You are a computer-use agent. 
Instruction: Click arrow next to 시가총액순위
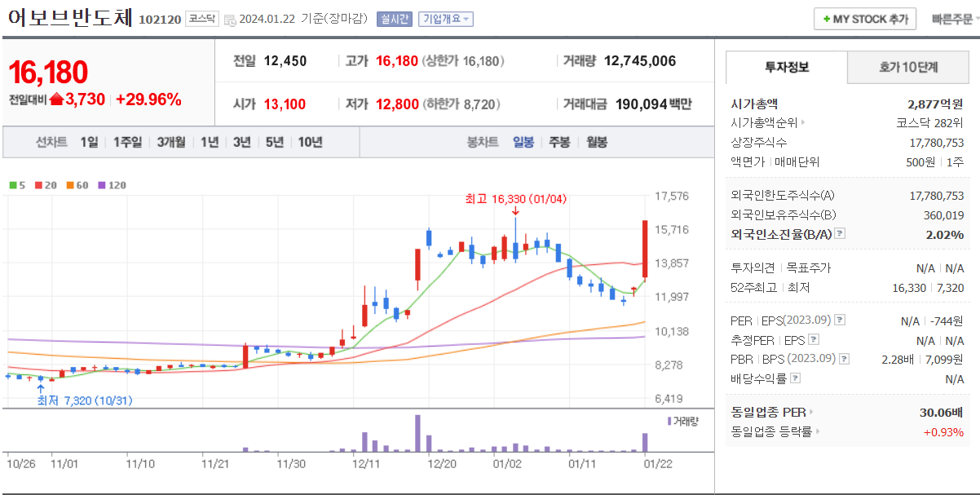coord(803,123)
